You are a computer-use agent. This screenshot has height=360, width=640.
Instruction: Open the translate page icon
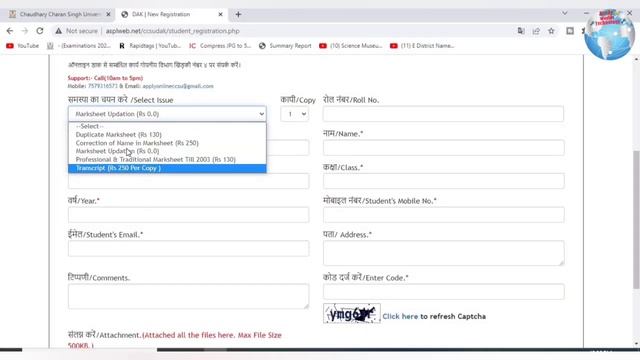(x=521, y=31)
